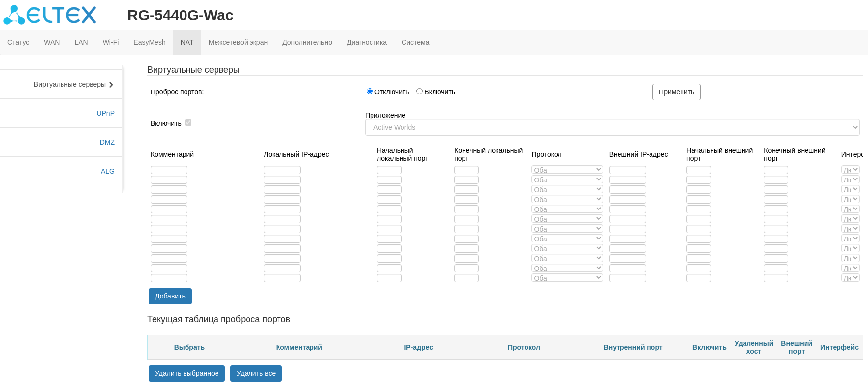Open the DMZ sidebar link
Screen dimensions: 868x388
coord(107,142)
